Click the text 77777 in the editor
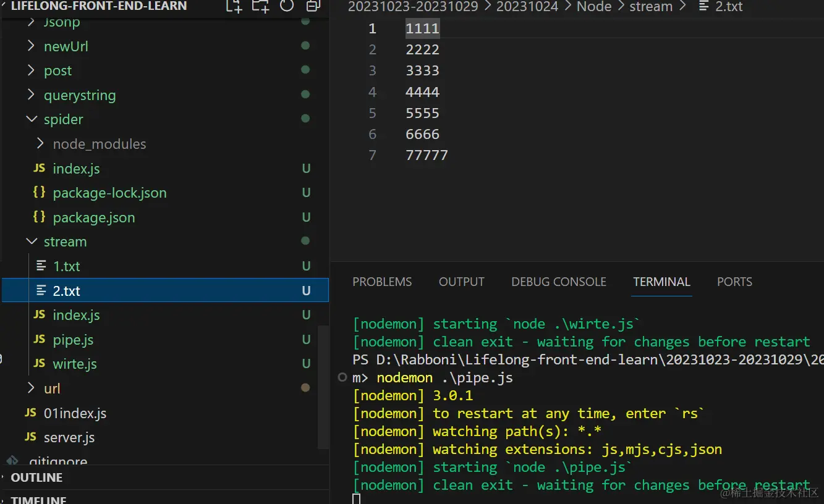This screenshot has width=824, height=504. [x=427, y=155]
